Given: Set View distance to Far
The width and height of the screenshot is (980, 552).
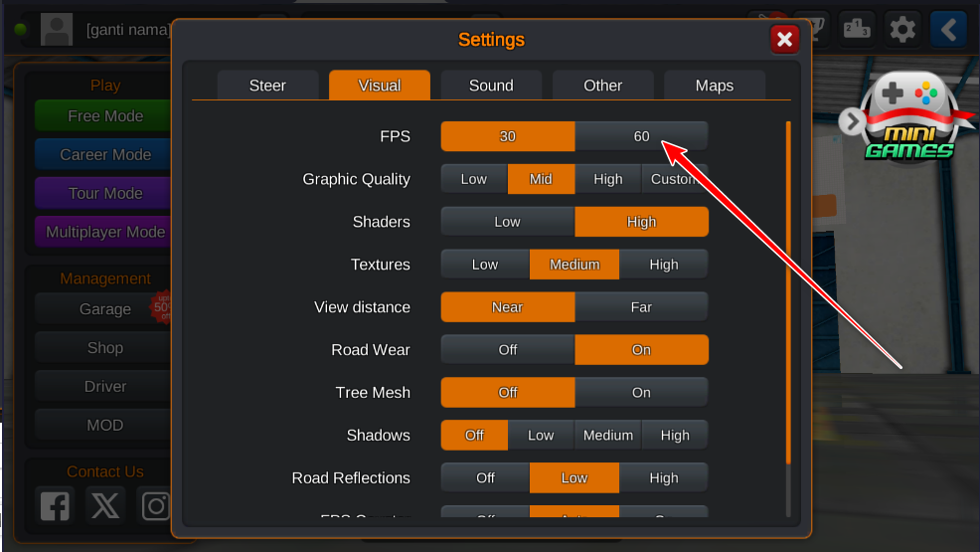Looking at the screenshot, I should [x=641, y=307].
